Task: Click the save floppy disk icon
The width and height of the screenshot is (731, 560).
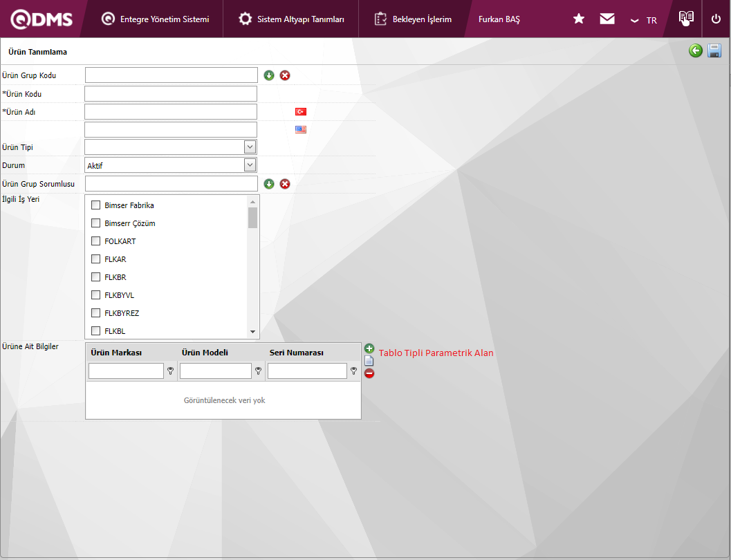Action: coord(714,50)
